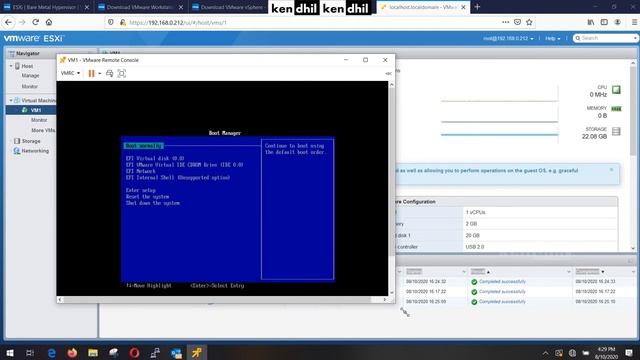Open Firefox Library icon

pos(591,22)
